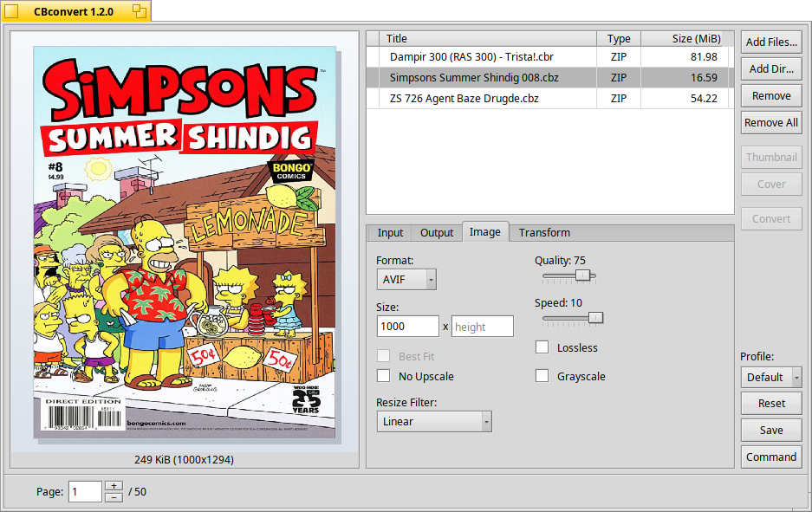
Task: Enable the Lossless checkbox
Action: tap(542, 347)
